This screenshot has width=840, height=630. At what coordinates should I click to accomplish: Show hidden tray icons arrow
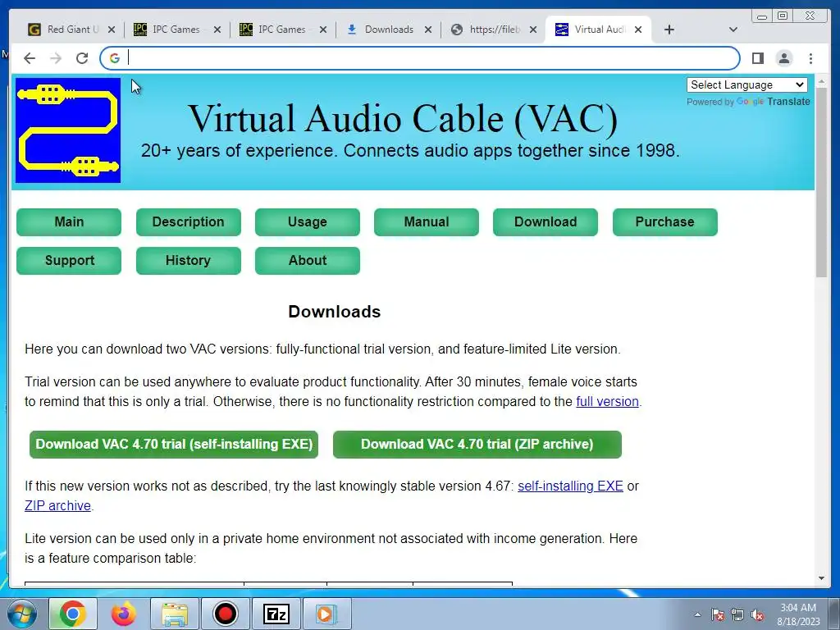697,614
